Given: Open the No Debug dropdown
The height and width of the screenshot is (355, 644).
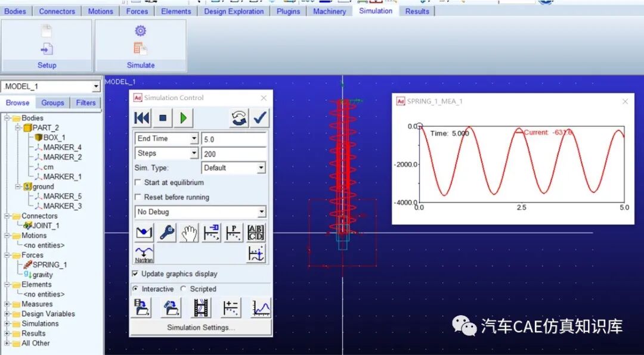Looking at the screenshot, I should (262, 212).
